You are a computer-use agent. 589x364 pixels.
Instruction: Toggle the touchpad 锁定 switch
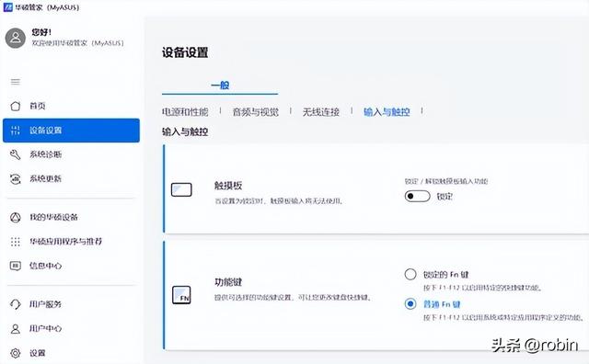pyautogui.click(x=417, y=196)
